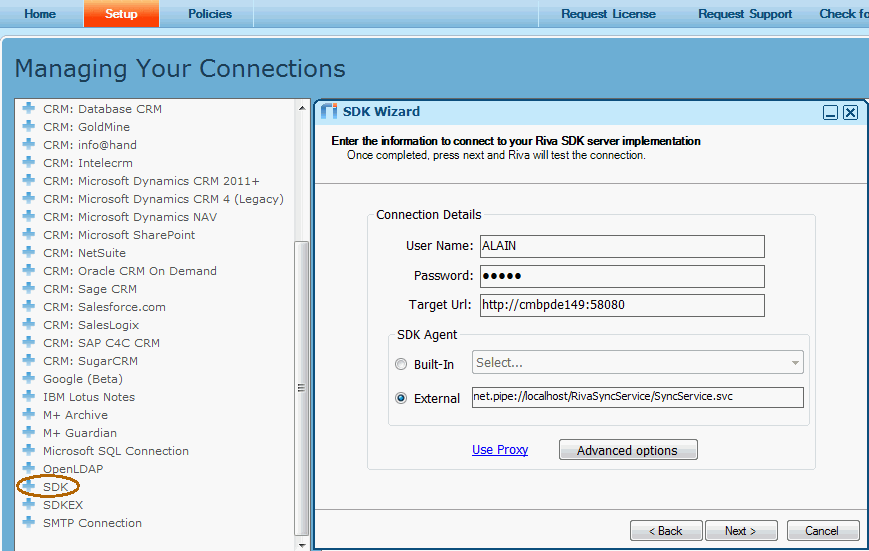Click into the Target Url field

point(621,305)
